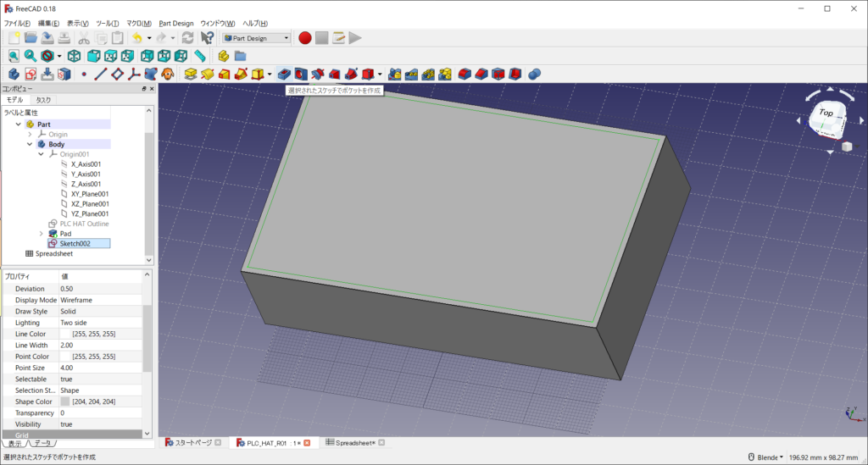868x465 pixels.
Task: Expand the Origin node under Part
Action: 30,134
